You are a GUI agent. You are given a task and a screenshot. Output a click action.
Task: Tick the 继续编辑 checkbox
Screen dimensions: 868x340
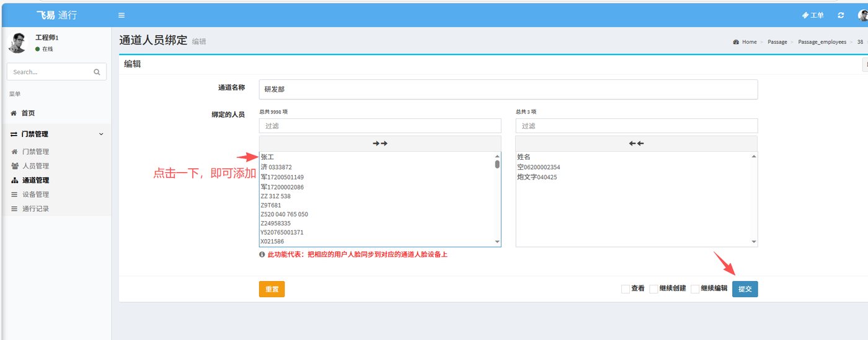(695, 289)
